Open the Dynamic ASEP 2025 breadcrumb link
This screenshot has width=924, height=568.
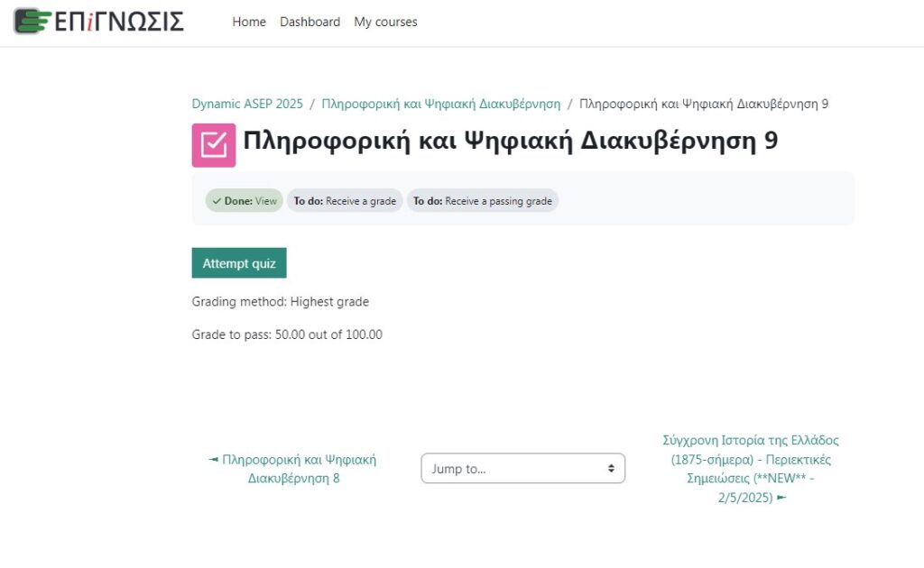247,104
